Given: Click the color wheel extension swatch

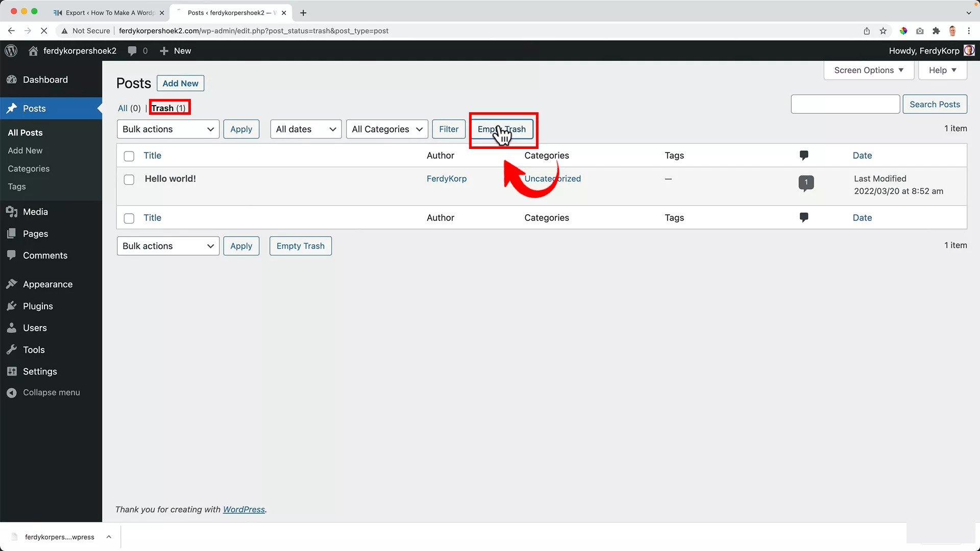Looking at the screenshot, I should click(x=903, y=31).
